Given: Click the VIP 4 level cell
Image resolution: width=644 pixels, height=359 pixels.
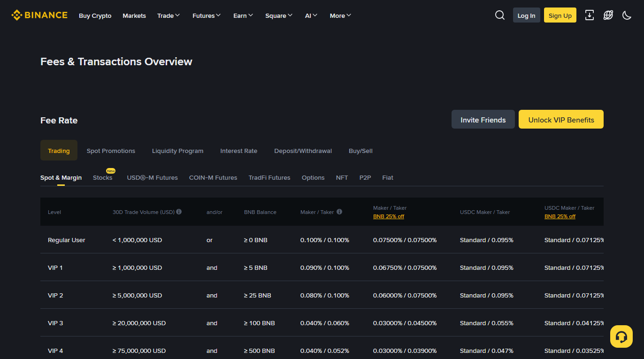Looking at the screenshot, I should click(x=55, y=351).
